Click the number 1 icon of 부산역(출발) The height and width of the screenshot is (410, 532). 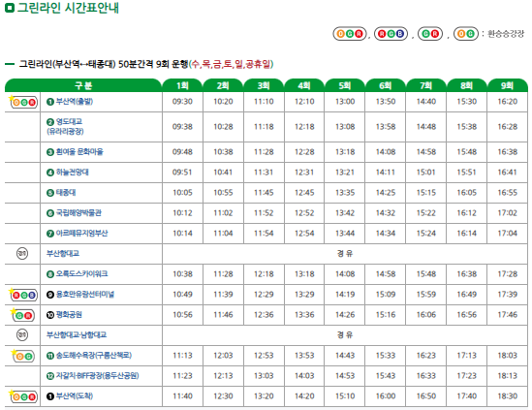(50, 102)
